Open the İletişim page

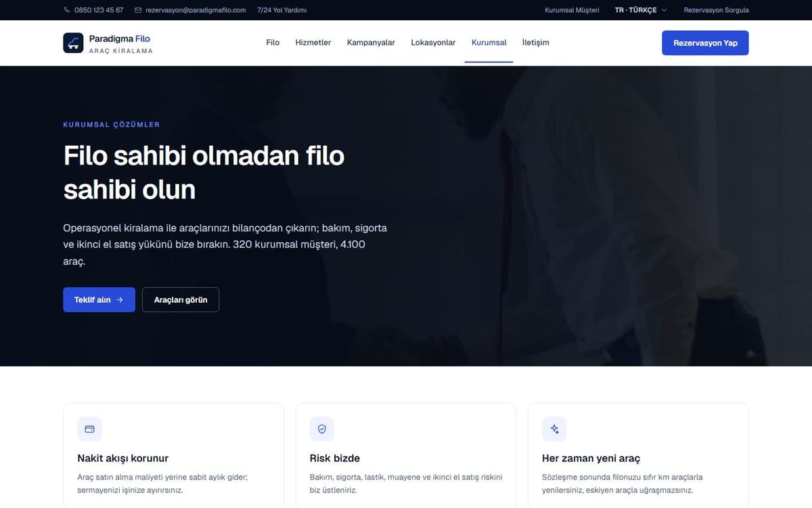pyautogui.click(x=536, y=43)
